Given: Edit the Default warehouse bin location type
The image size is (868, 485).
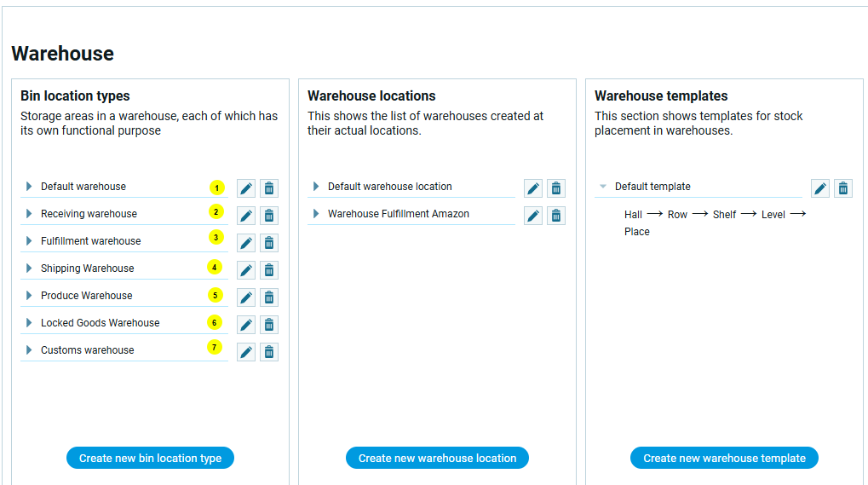Looking at the screenshot, I should [x=246, y=188].
